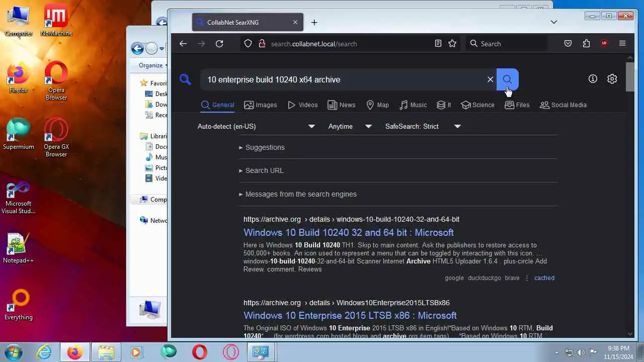Select the General search category tab
The image size is (644, 362).
coord(218,105)
